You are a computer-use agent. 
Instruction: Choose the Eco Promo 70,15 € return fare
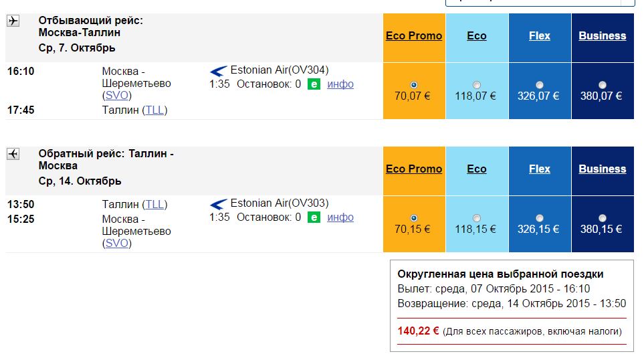click(413, 218)
